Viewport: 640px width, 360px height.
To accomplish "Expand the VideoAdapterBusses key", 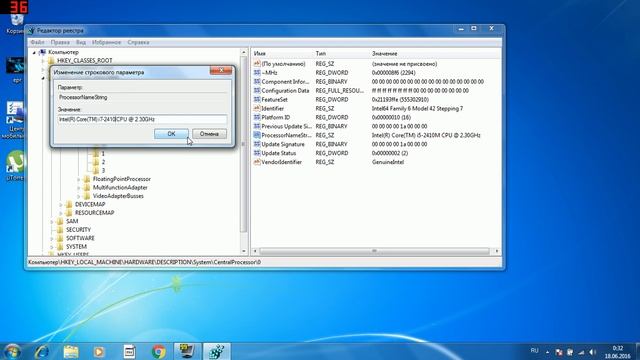I will click(79, 196).
